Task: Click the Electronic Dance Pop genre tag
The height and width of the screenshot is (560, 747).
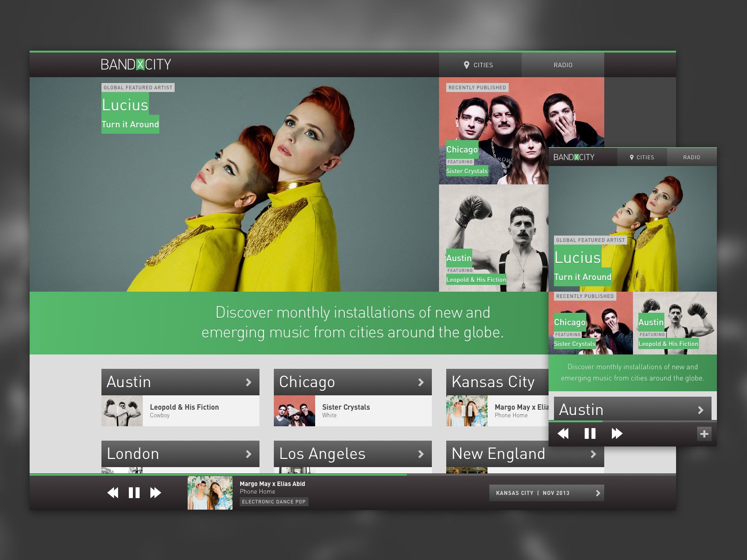Action: tap(274, 502)
